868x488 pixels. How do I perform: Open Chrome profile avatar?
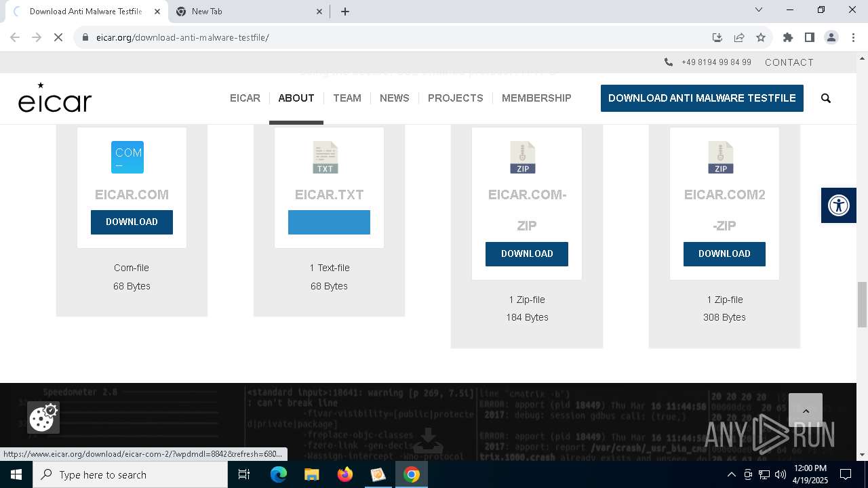831,37
